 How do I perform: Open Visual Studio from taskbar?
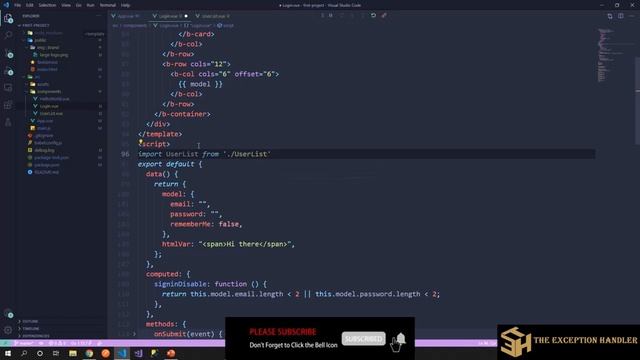pos(138,353)
